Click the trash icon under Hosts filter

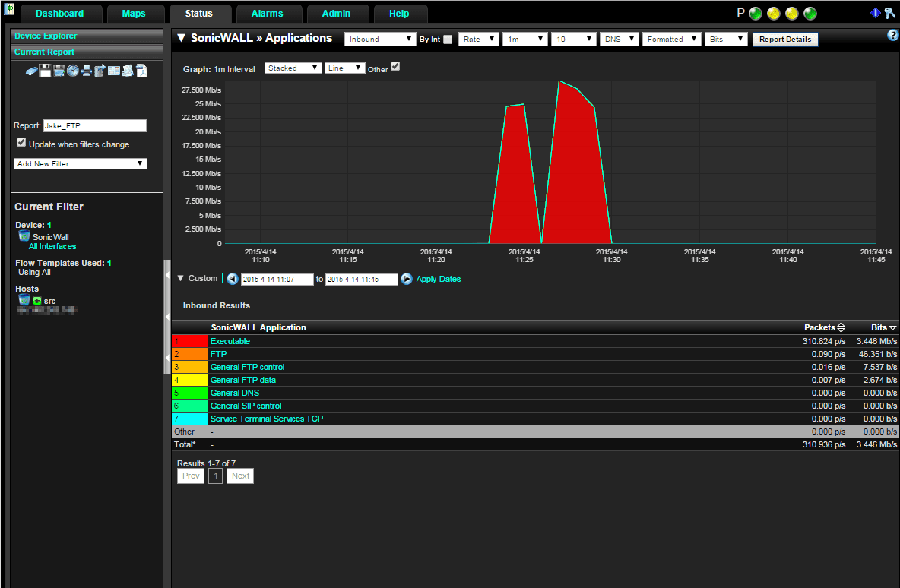(24, 300)
